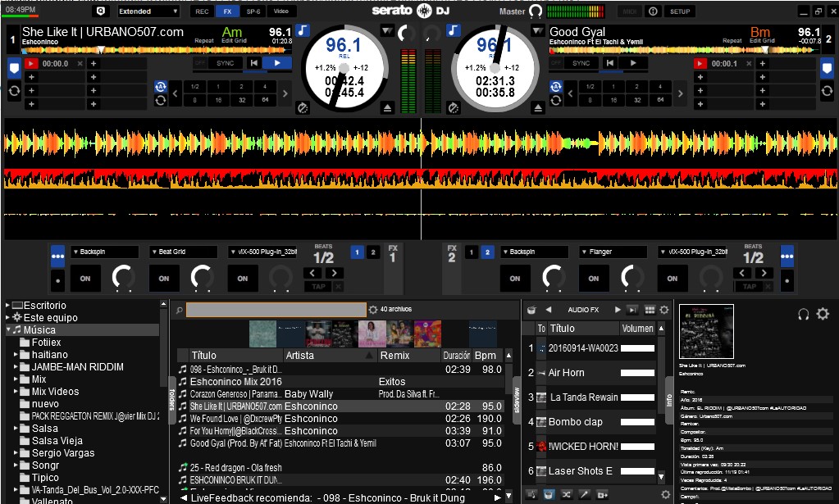Open library settings gear next to search bar
839x504 pixels.
coord(373,310)
